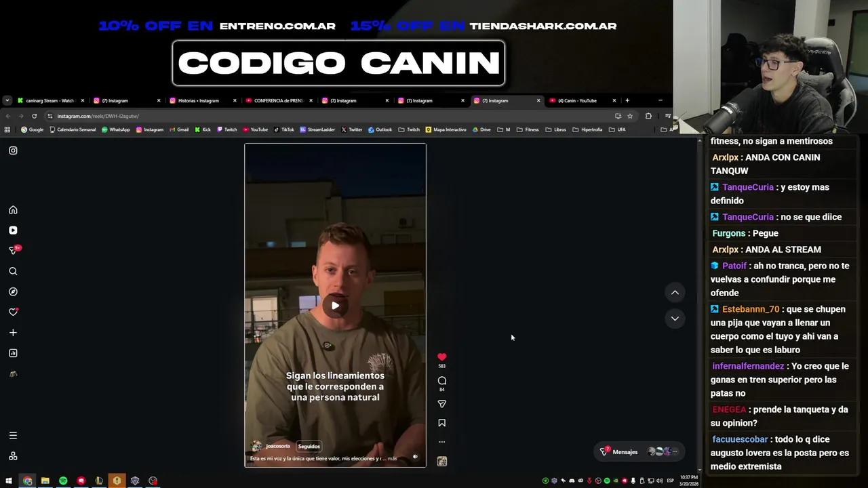This screenshot has height=488, width=868.
Task: Open the Mensajes floating button
Action: [638, 451]
